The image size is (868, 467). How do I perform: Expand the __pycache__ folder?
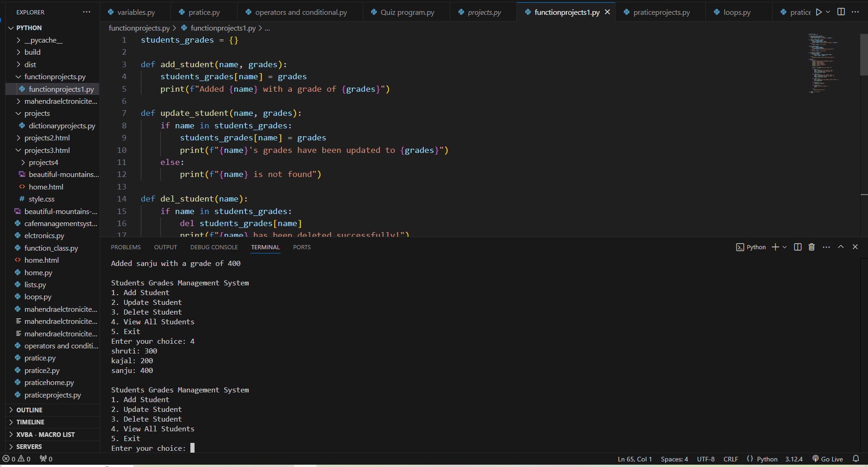pos(52,40)
